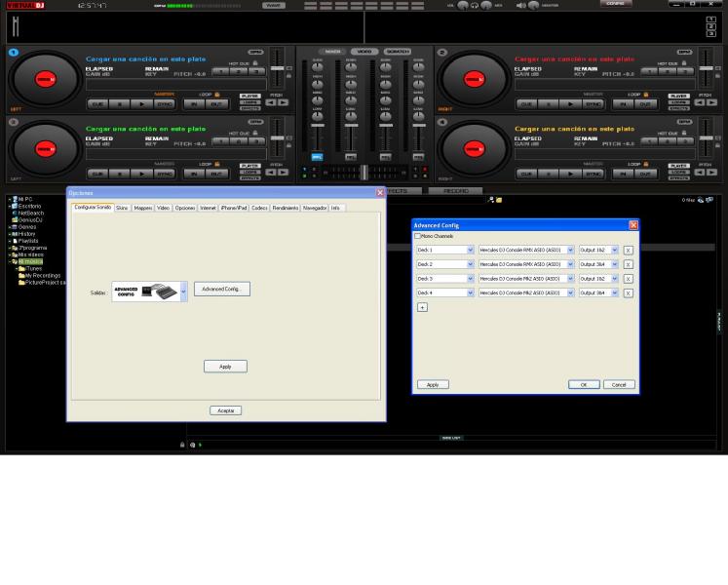Set loop OUT point on deck 1
728x585 pixels.
(216, 104)
